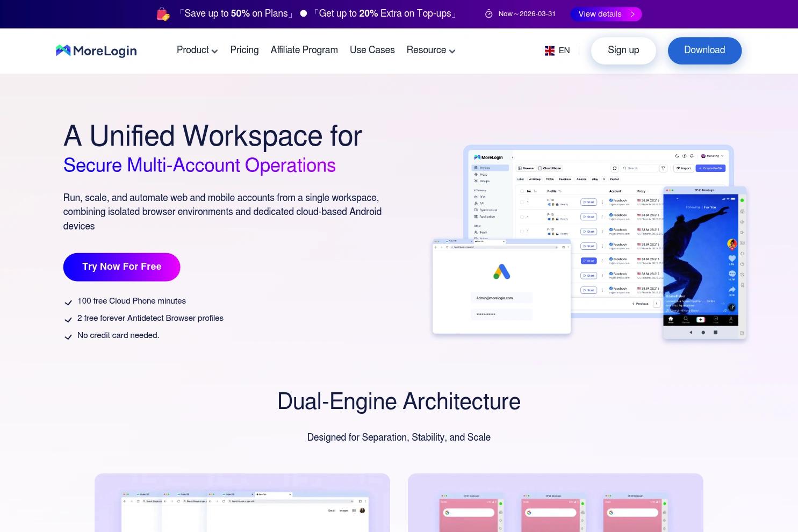Open the Marketing account dropdown in the mockup
Viewport: 798px width, 532px height.
tap(713, 156)
